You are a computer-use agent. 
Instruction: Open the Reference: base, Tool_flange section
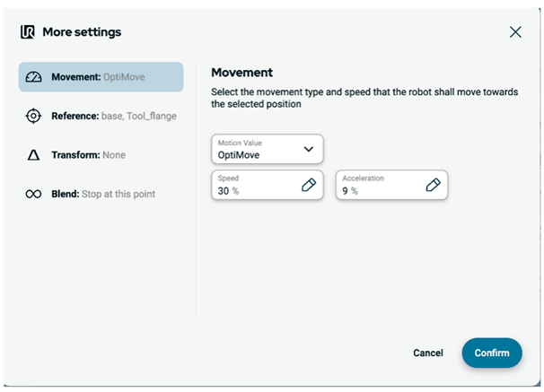(x=114, y=116)
